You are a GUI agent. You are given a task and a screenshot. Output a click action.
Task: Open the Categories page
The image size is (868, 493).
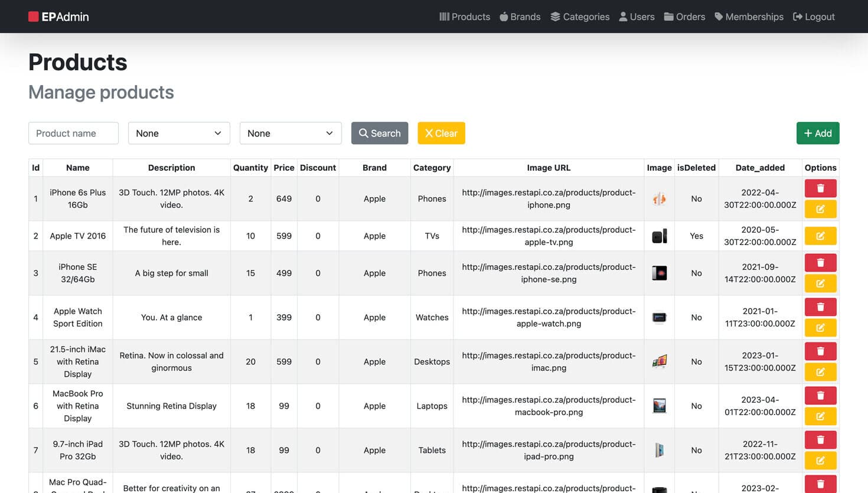coord(580,17)
